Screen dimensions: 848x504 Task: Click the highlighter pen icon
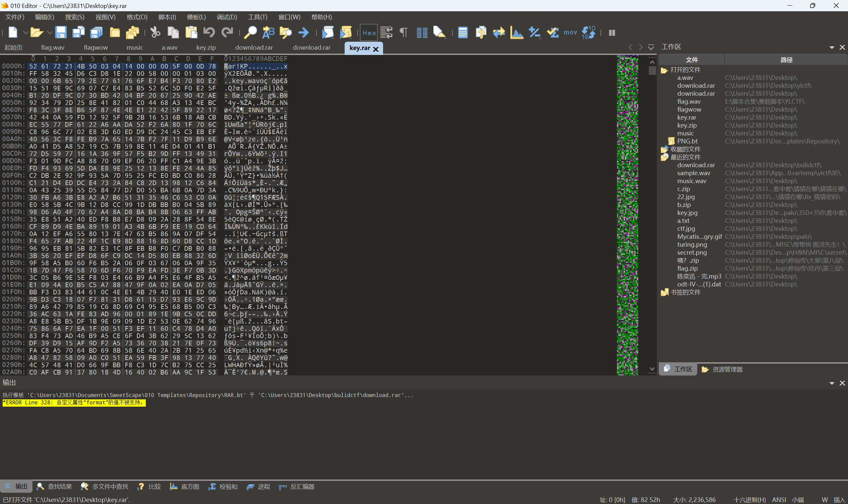439,32
